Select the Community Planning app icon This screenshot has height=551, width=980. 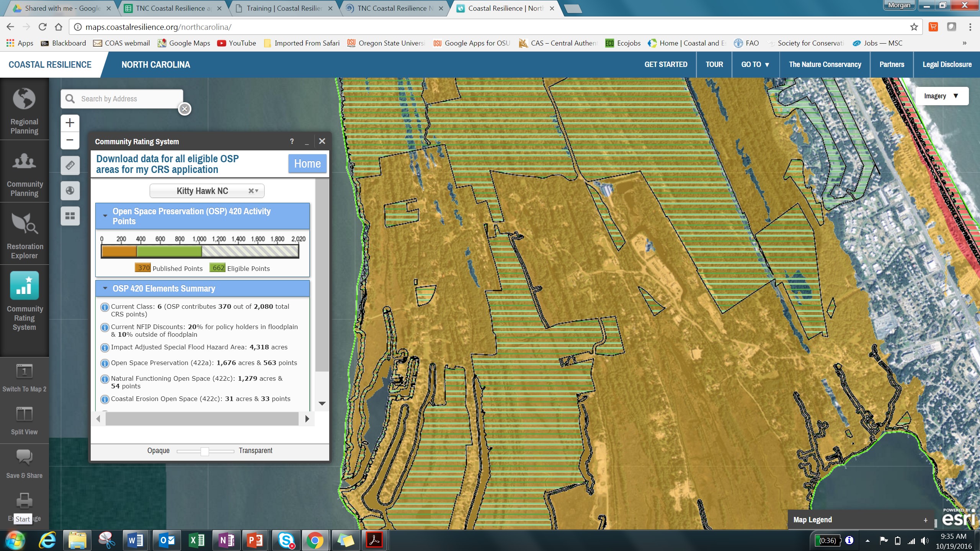tap(24, 162)
